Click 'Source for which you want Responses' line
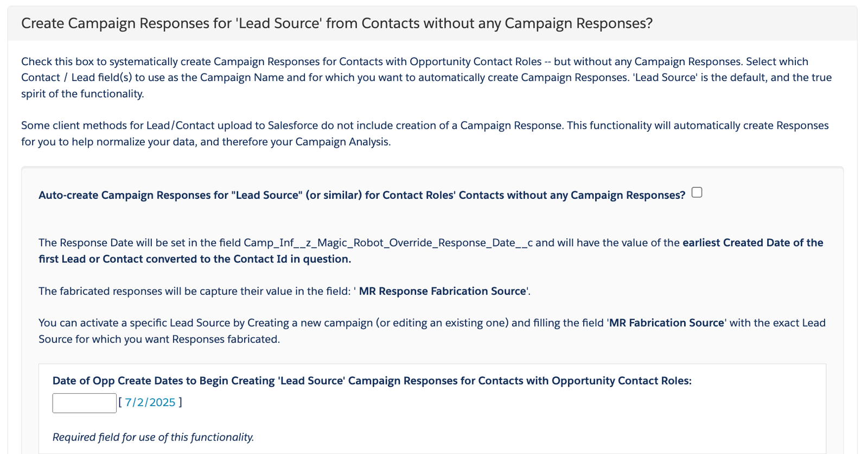 click(x=159, y=339)
